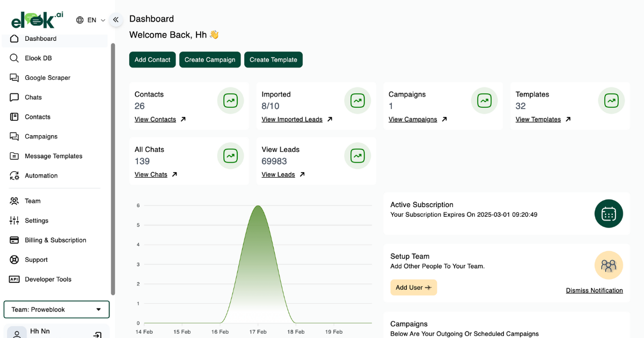Click the View Leads card trend icon
This screenshot has width=644, height=338.
[x=357, y=156]
